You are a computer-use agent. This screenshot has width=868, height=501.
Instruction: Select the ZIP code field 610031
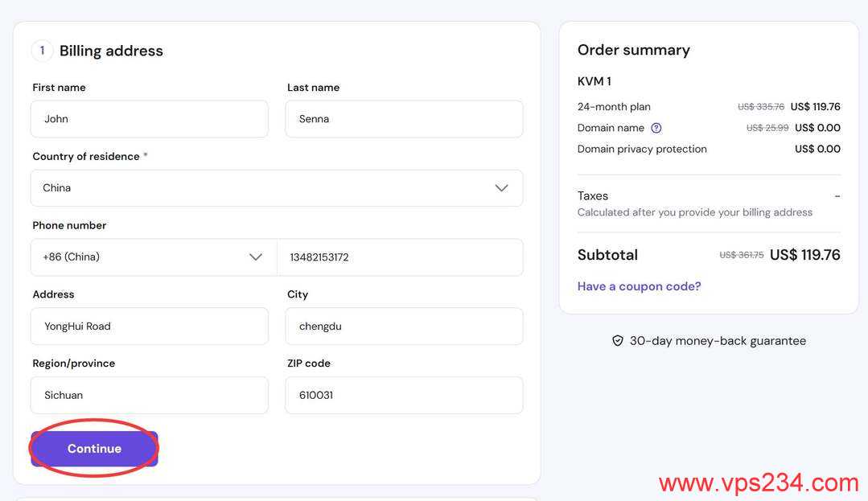[x=404, y=396]
